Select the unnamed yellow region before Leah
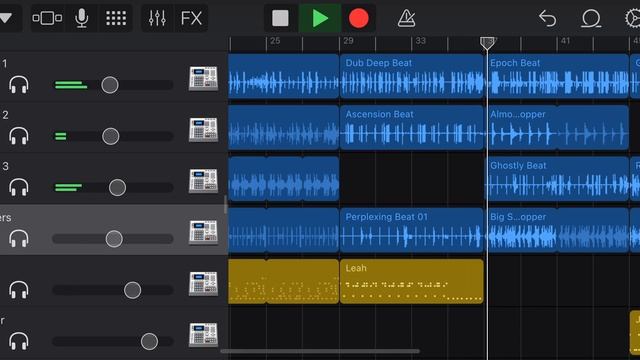Image resolution: width=640 pixels, height=360 pixels. (x=284, y=282)
